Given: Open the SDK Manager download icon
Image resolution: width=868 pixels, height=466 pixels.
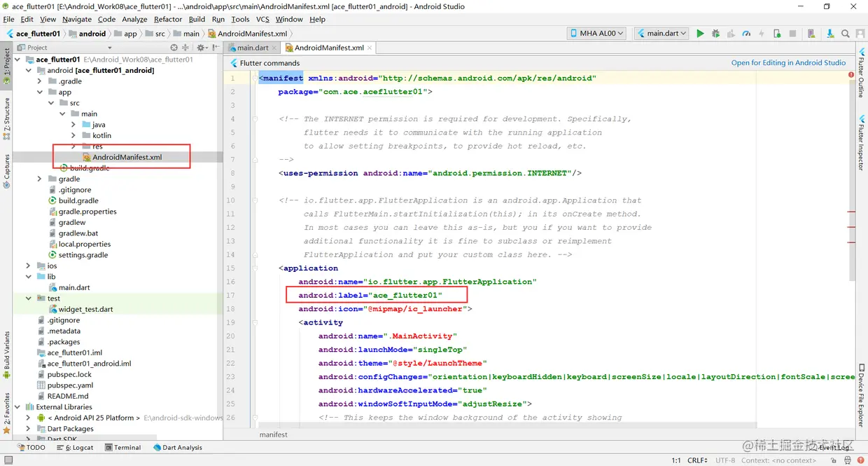Looking at the screenshot, I should pos(830,34).
